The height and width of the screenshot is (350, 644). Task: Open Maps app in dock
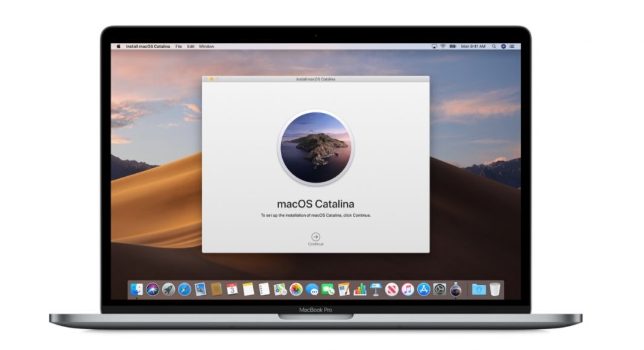pos(280,290)
